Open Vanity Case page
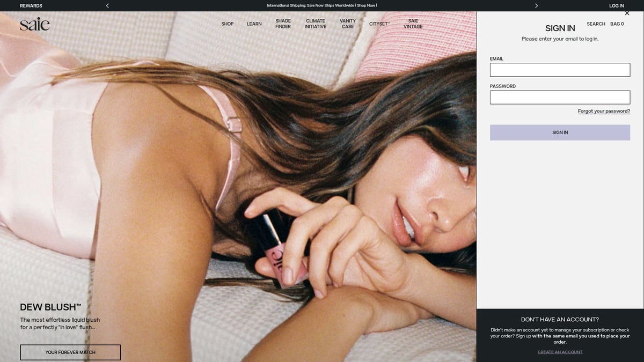The height and width of the screenshot is (362, 644). 348,24
